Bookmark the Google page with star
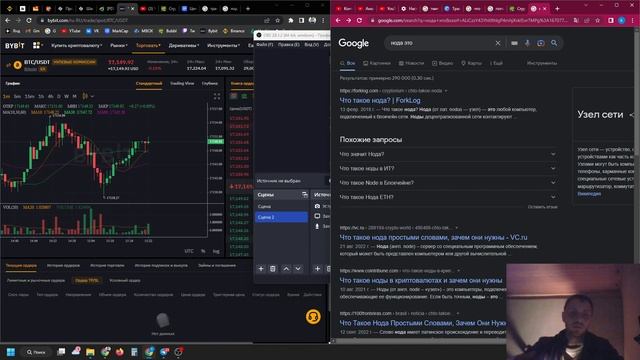640x360 pixels. pos(598,20)
